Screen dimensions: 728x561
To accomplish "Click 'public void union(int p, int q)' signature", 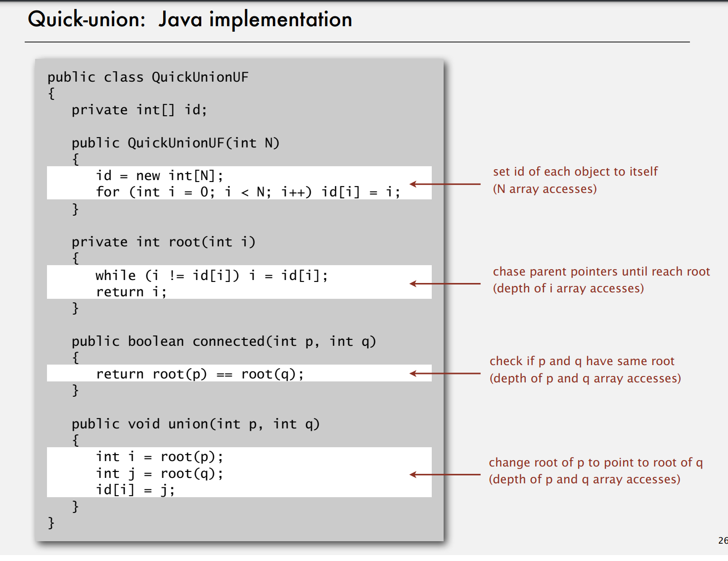I will pos(196,424).
